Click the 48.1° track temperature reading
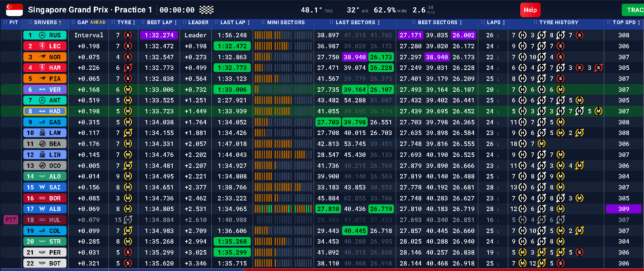This screenshot has width=644, height=271. pyautogui.click(x=311, y=10)
